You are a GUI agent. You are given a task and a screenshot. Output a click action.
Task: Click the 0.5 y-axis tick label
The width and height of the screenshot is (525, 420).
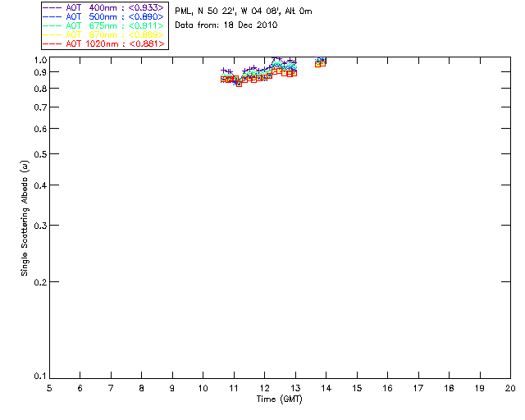tap(40, 154)
